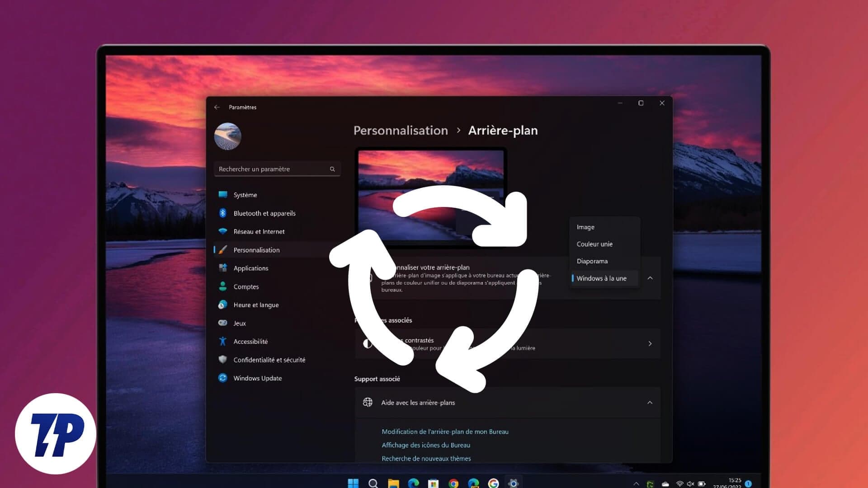
Task: Click Recherche de nouveaux thèmes link
Action: click(x=426, y=458)
